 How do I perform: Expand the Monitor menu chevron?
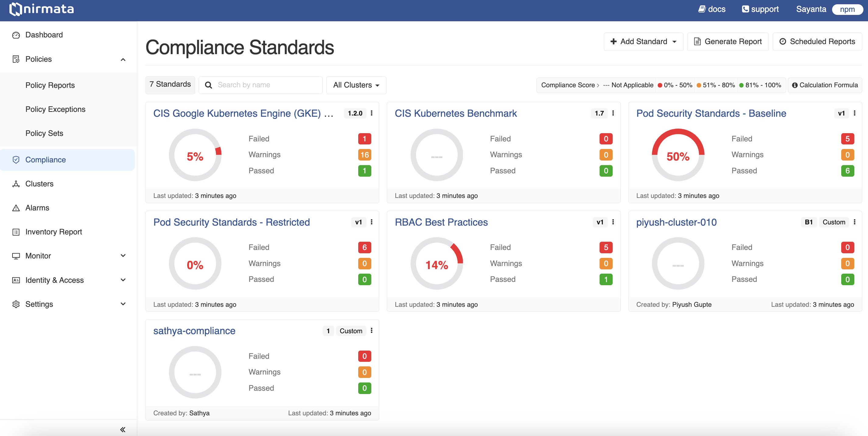pyautogui.click(x=123, y=255)
